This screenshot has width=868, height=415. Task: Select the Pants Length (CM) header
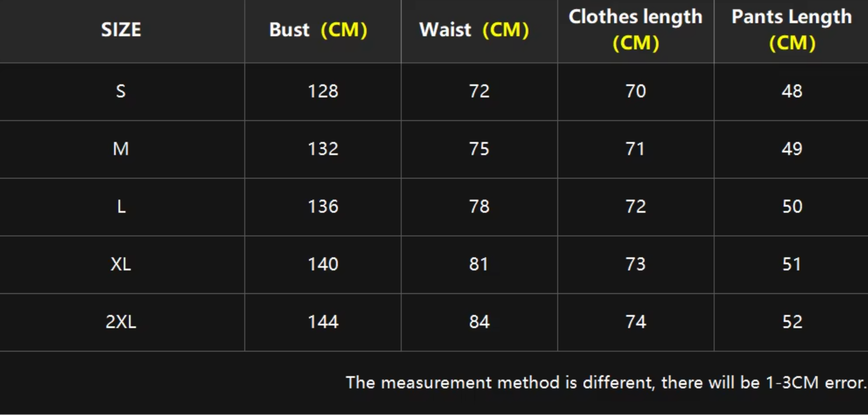click(792, 30)
